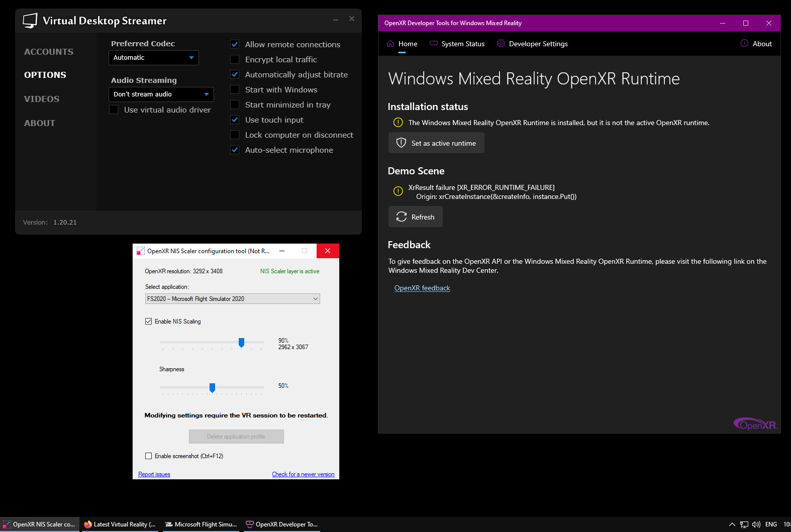Select the Home tab in OpenXR Tools

point(402,44)
